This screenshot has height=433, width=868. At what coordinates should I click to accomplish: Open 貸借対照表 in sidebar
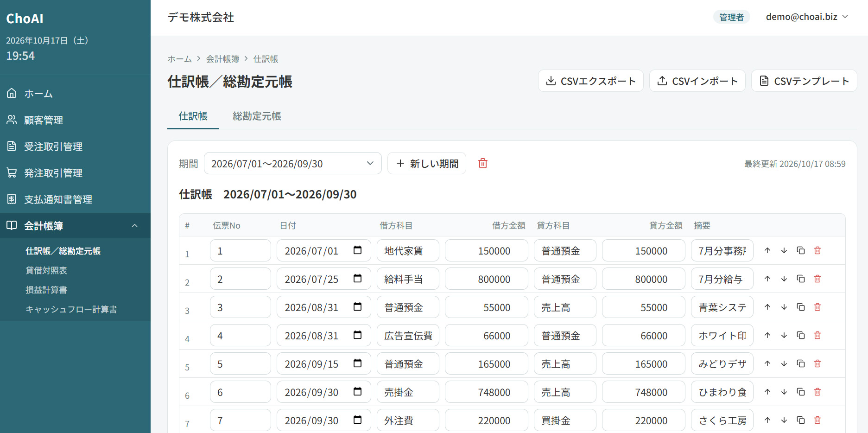[x=46, y=270]
